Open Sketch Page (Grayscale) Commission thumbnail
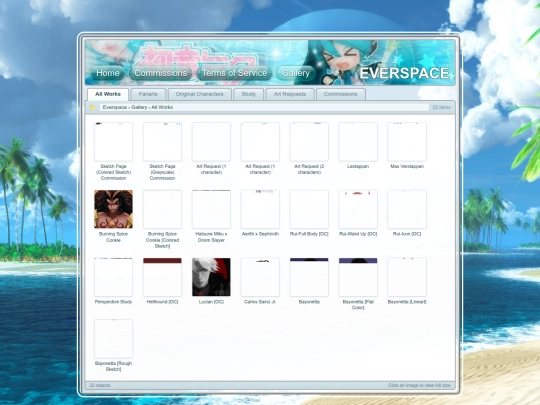Viewport: 540px width, 405px height. point(162,142)
